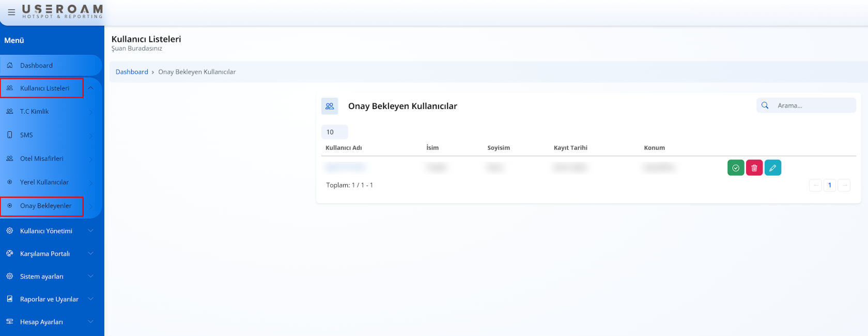Edit user with teal pencil icon
The image size is (868, 336).
tap(773, 168)
